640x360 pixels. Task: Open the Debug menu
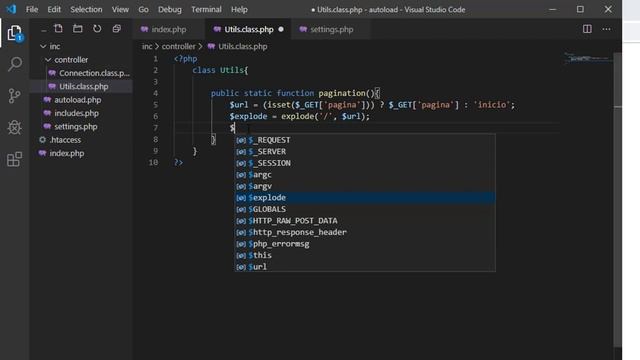170,9
